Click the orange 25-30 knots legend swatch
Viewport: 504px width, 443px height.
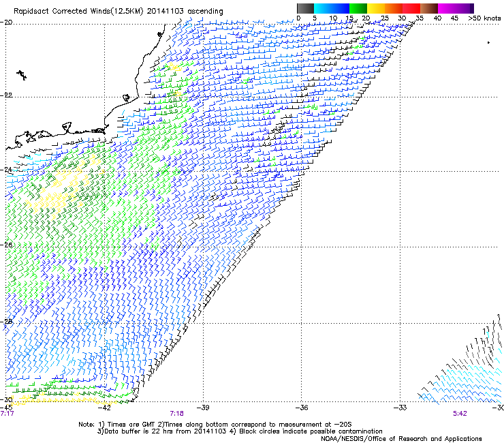point(394,8)
